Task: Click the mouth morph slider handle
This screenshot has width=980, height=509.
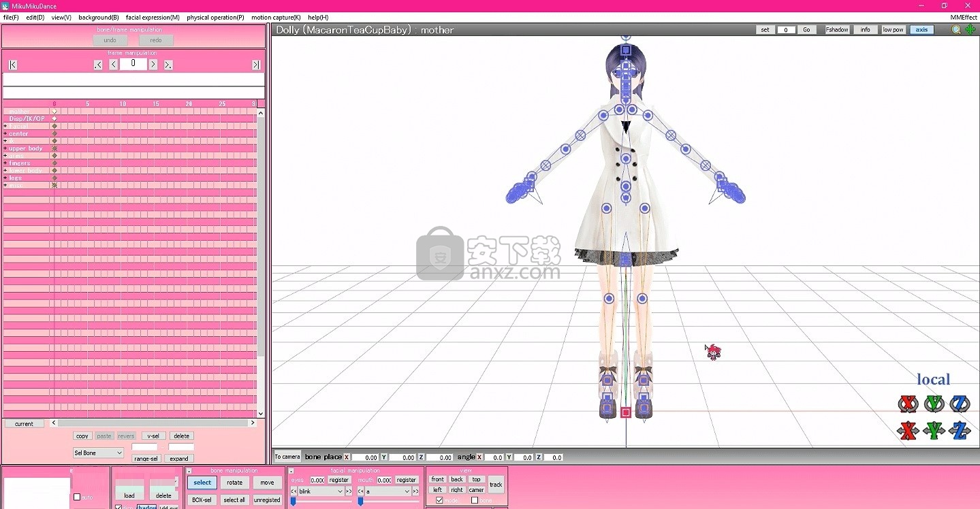Action: point(360,502)
